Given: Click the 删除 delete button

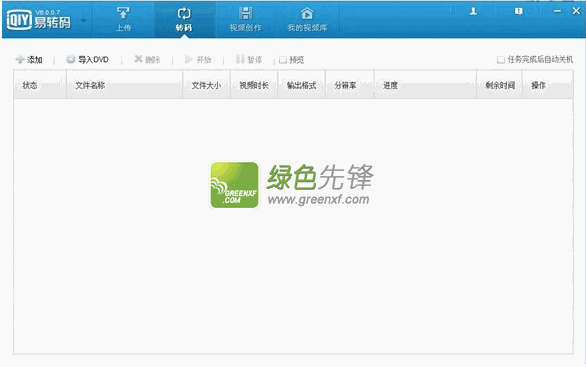Looking at the screenshot, I should pyautogui.click(x=147, y=59).
